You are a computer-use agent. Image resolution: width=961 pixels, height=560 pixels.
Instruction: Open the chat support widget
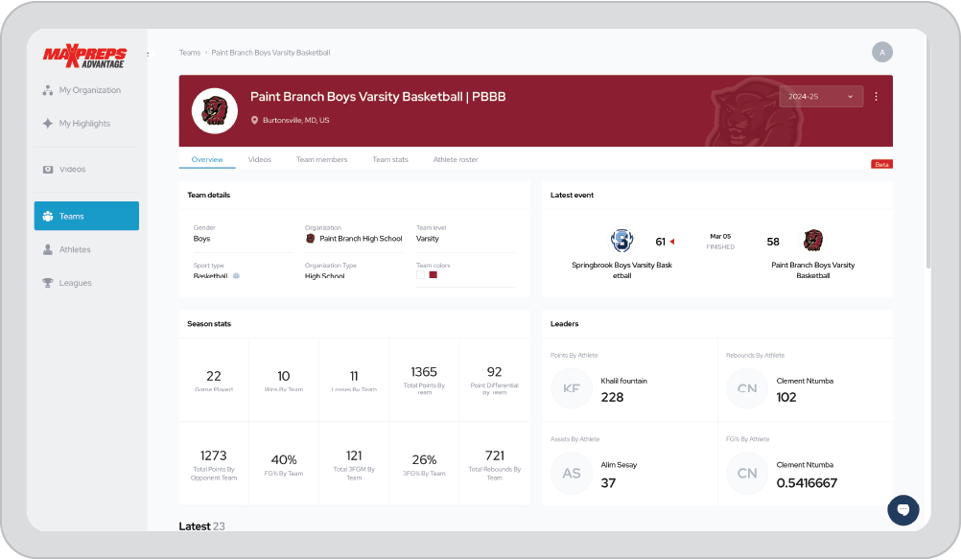coord(902,509)
